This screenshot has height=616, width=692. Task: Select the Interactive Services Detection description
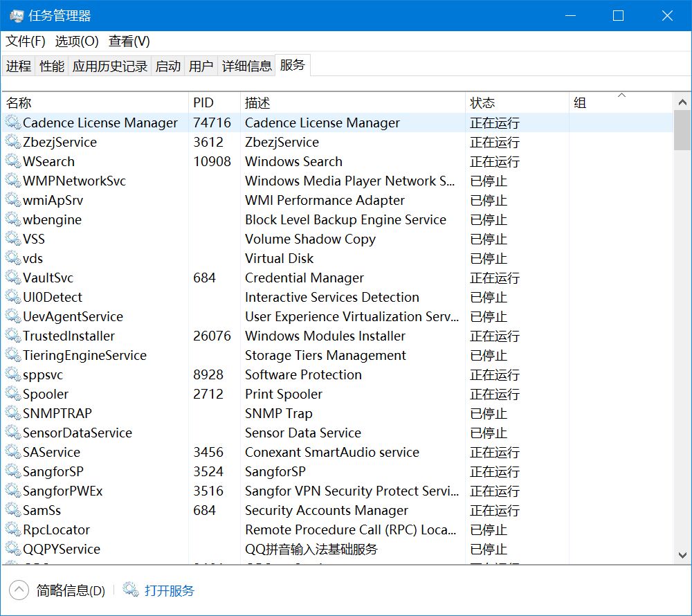coord(332,297)
